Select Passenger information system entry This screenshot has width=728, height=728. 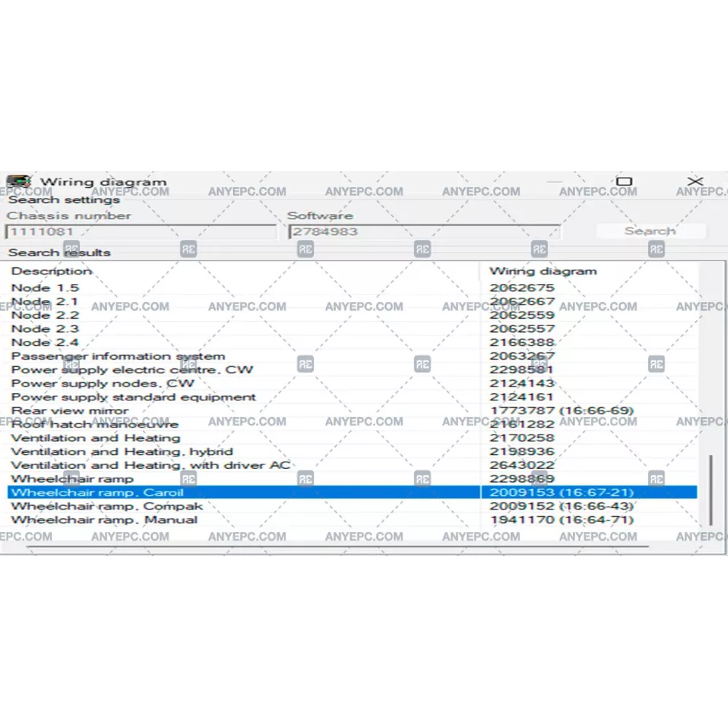[x=118, y=356]
